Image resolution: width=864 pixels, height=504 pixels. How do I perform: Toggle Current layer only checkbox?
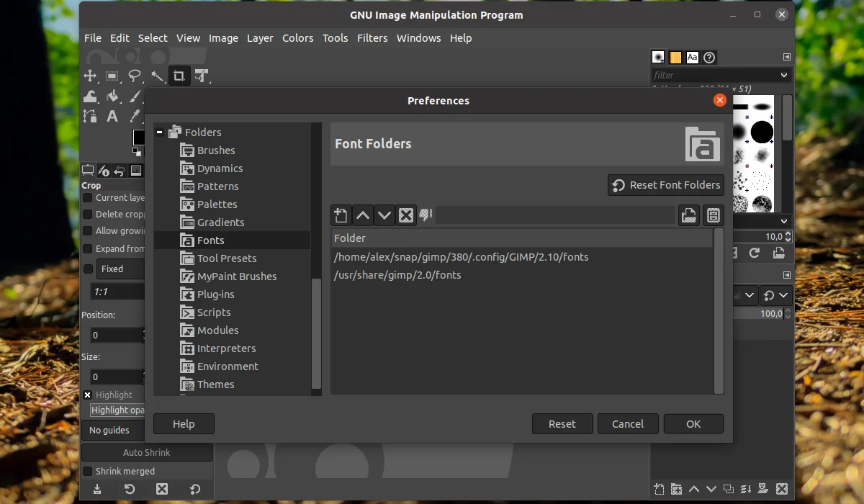(x=87, y=197)
